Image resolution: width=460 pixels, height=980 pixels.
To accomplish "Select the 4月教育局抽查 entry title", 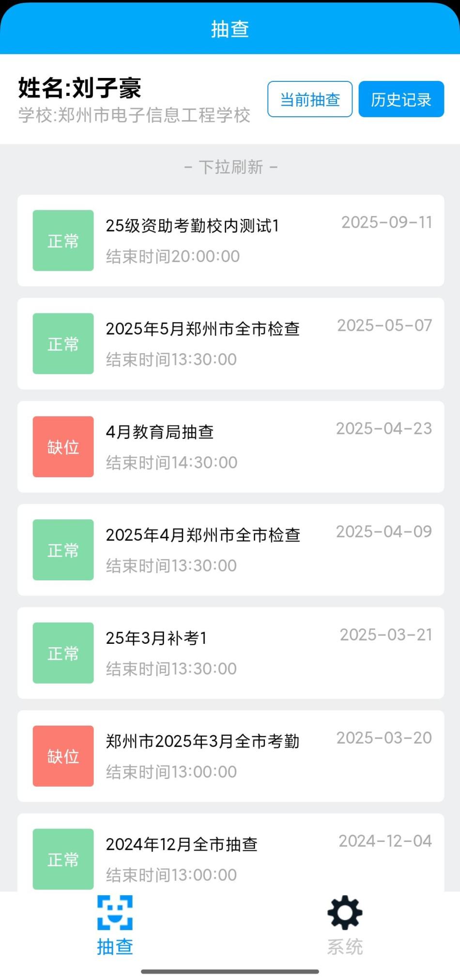I will coord(160,432).
